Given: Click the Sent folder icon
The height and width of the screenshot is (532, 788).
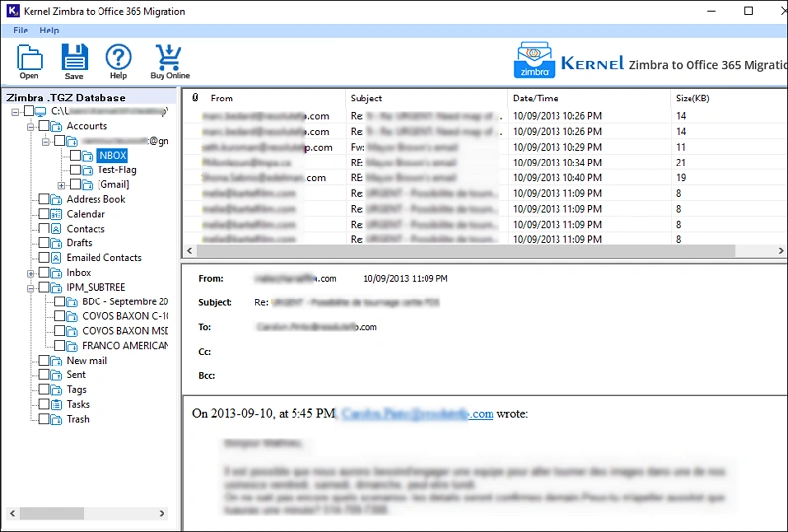Looking at the screenshot, I should (x=56, y=374).
